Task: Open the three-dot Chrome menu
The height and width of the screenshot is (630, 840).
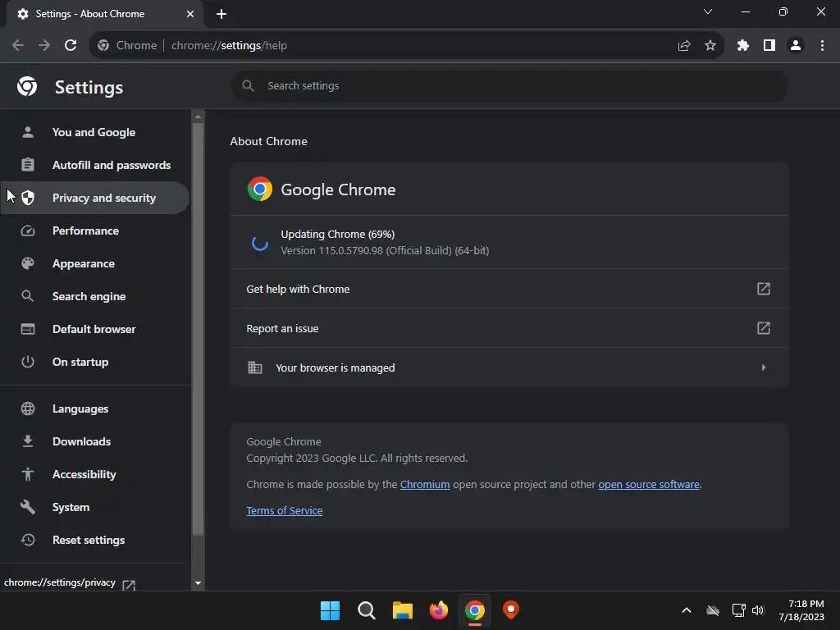Action: 822,46
